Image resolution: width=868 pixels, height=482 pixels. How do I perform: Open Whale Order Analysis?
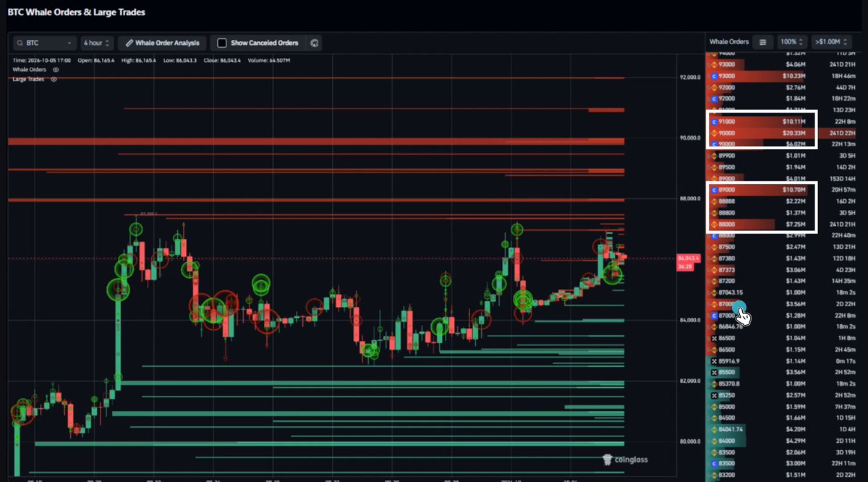(162, 43)
